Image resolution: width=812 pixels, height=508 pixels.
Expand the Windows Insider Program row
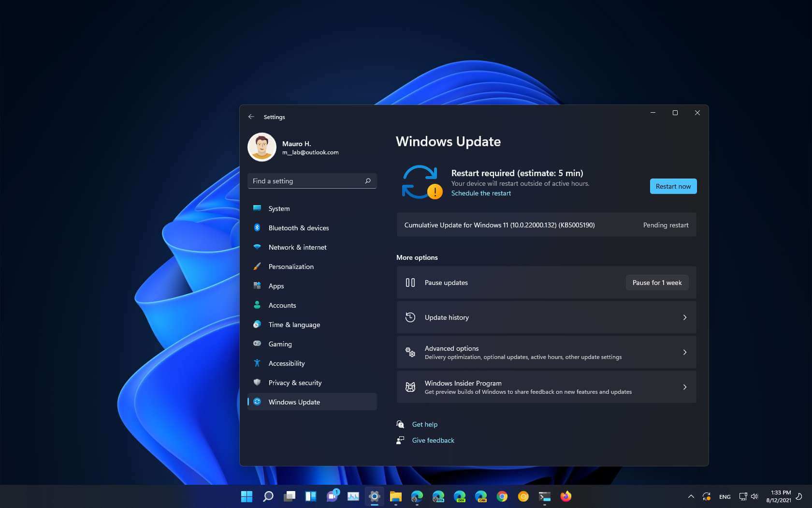545,387
